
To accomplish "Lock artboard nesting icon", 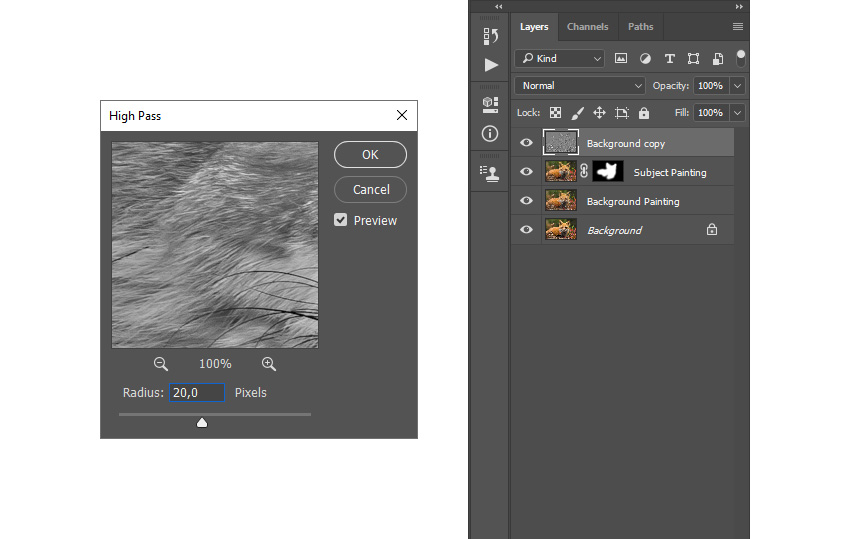I will [x=622, y=113].
